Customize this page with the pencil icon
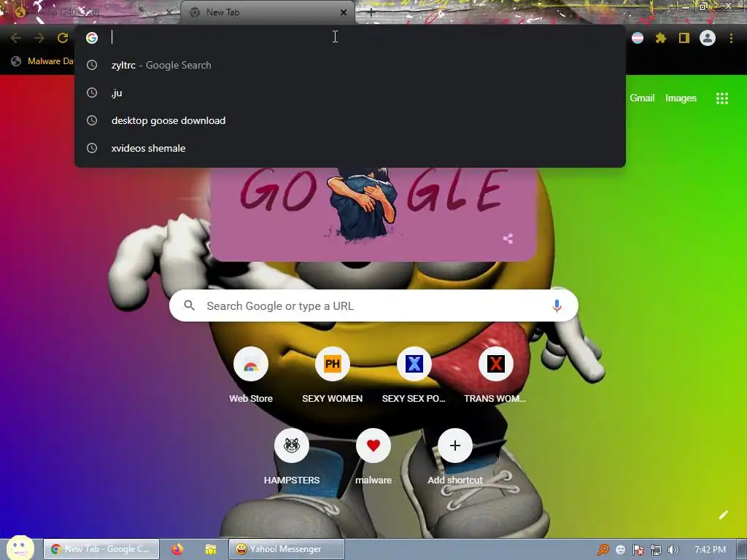The image size is (747, 560). coord(723,515)
